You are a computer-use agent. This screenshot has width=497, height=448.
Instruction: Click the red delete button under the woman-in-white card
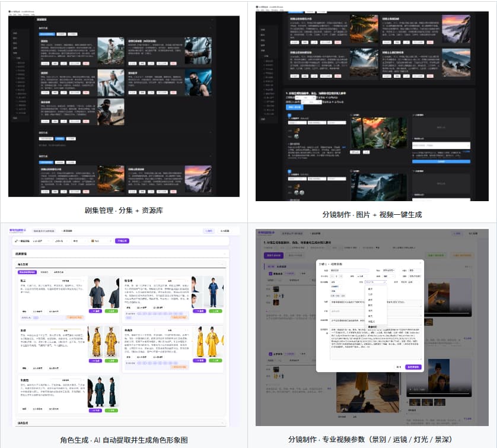(86, 63)
